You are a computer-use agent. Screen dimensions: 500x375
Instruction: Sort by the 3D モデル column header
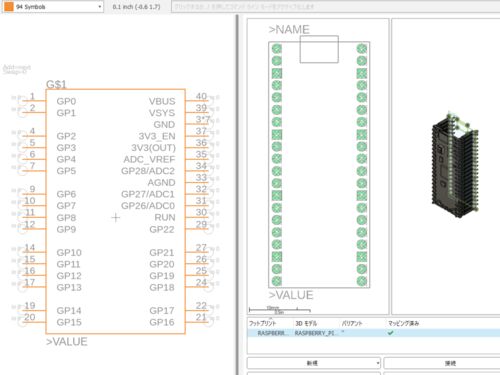point(306,323)
